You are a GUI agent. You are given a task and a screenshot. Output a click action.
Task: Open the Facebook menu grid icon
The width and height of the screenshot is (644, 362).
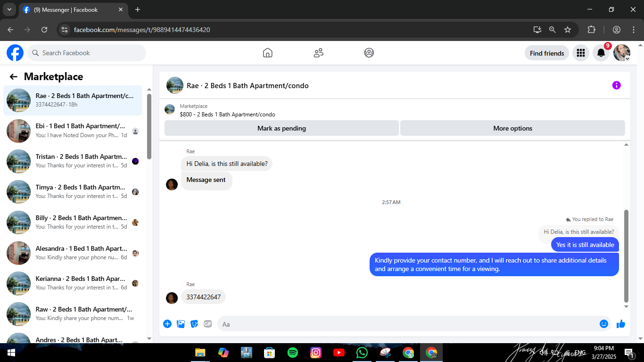pos(581,53)
